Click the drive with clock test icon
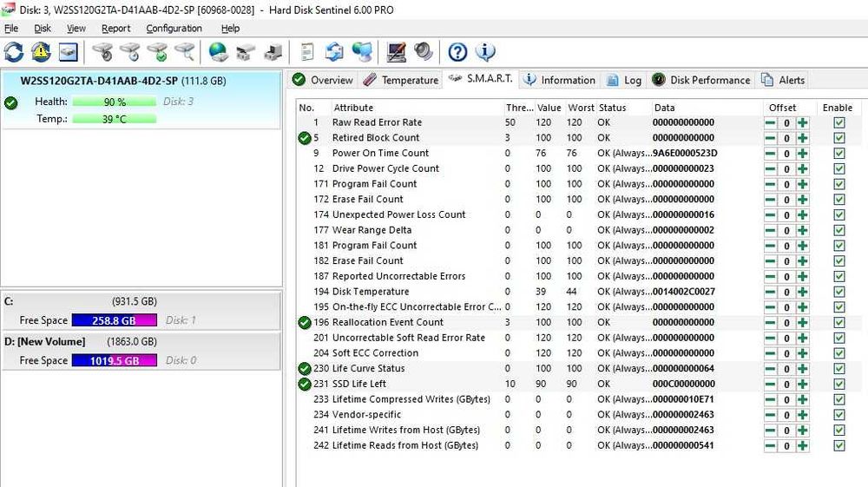Image resolution: width=868 pixels, height=487 pixels. pyautogui.click(x=130, y=52)
